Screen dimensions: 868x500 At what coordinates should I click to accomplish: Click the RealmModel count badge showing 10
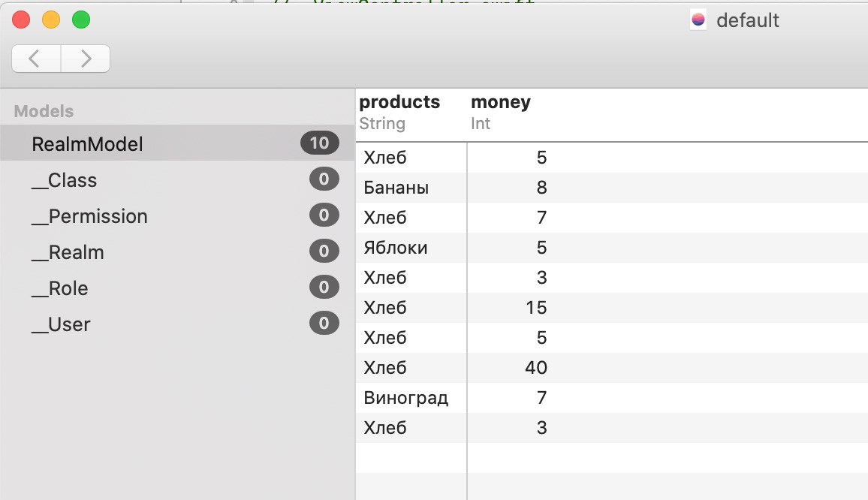click(319, 143)
